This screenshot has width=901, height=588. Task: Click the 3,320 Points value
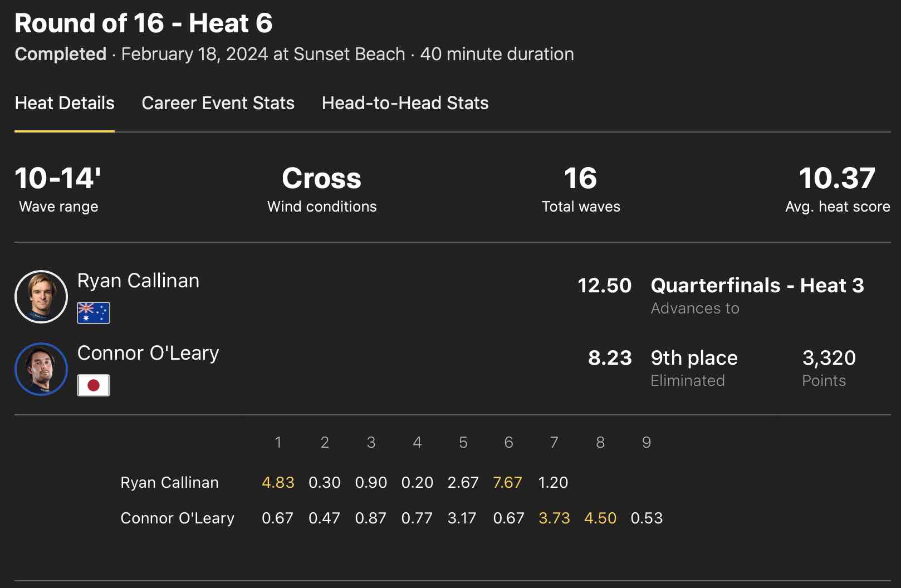829,358
